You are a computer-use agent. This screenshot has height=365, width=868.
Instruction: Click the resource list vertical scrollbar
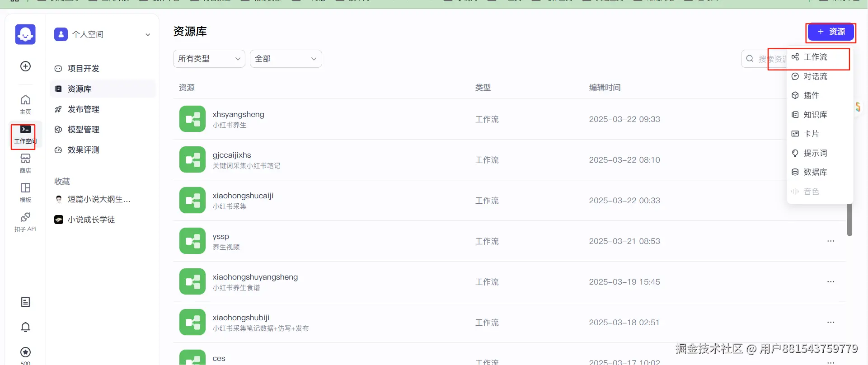[x=849, y=220]
